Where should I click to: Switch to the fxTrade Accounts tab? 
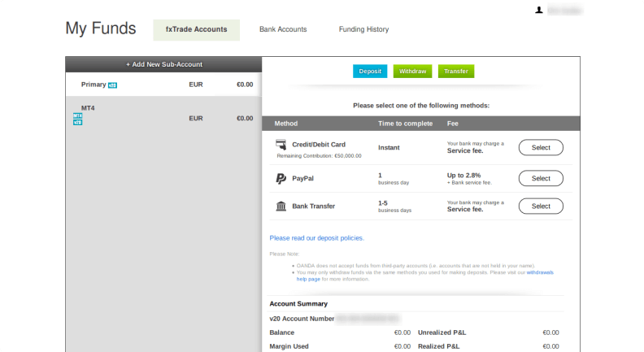coord(196,30)
